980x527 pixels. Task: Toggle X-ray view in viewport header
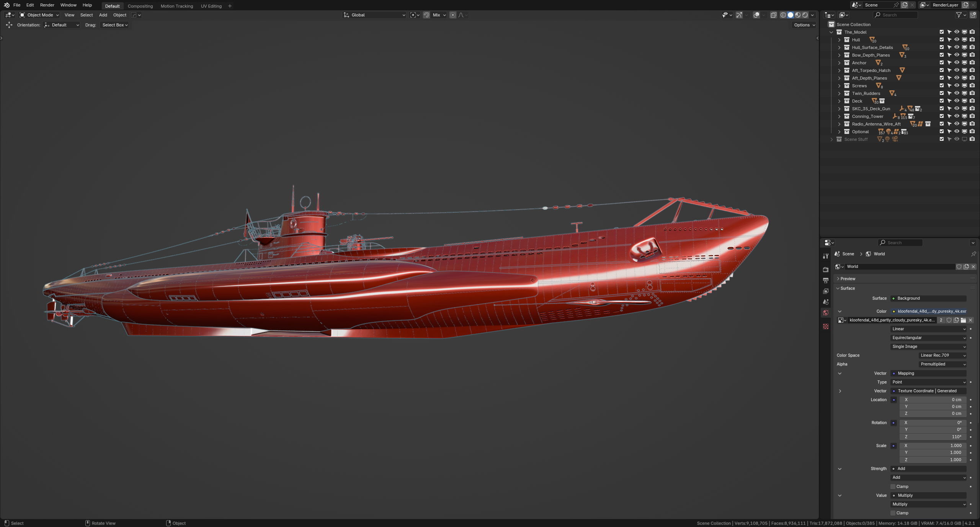[x=773, y=15]
